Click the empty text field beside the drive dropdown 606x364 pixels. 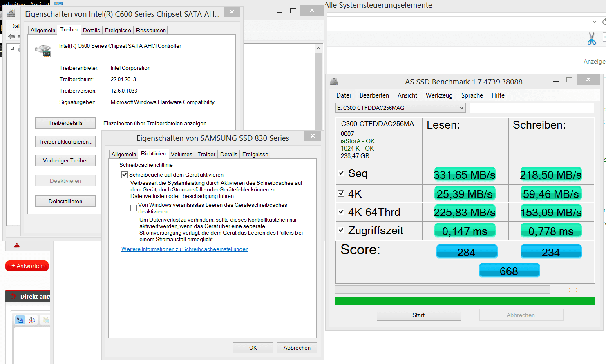pos(532,108)
